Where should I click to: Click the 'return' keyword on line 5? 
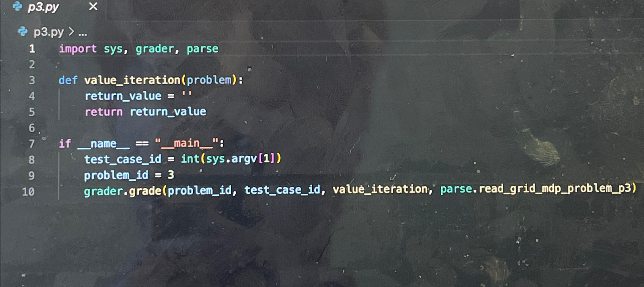103,112
